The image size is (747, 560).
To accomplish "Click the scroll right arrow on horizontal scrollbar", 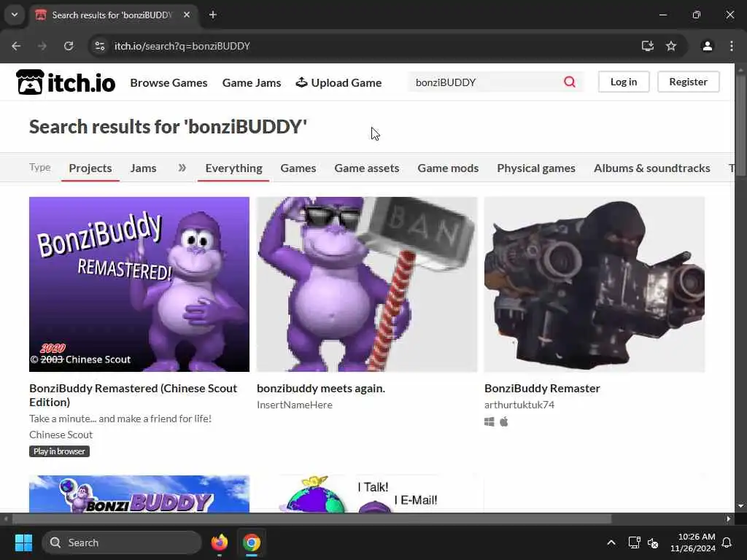I will pyautogui.click(x=729, y=518).
